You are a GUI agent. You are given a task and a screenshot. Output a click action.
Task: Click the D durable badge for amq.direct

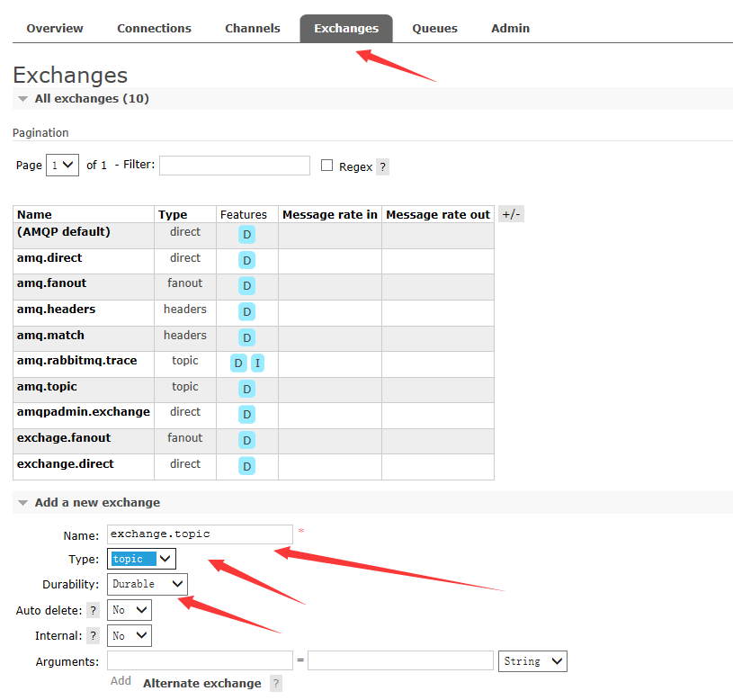(x=246, y=260)
